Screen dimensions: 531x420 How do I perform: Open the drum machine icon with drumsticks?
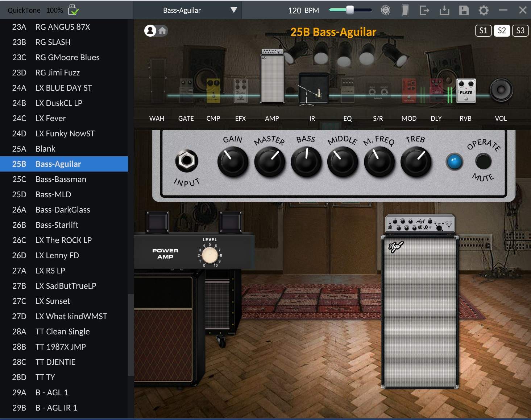point(386,10)
